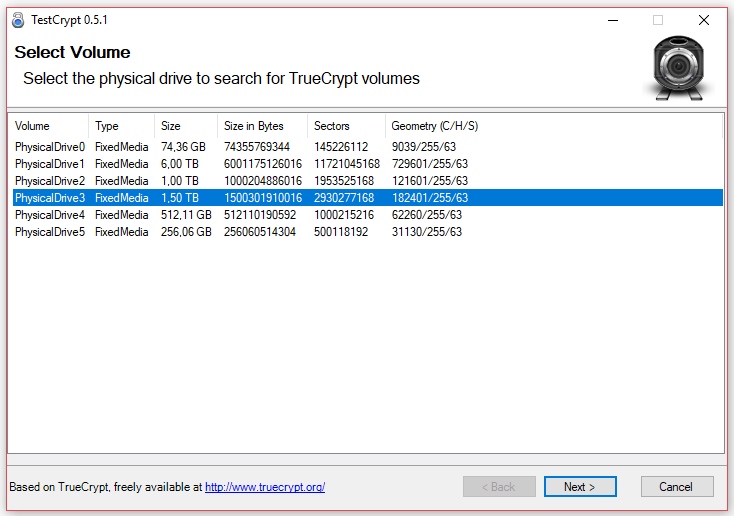This screenshot has height=516, width=734.
Task: Click the 1,50 TB size cell
Action: (x=180, y=198)
